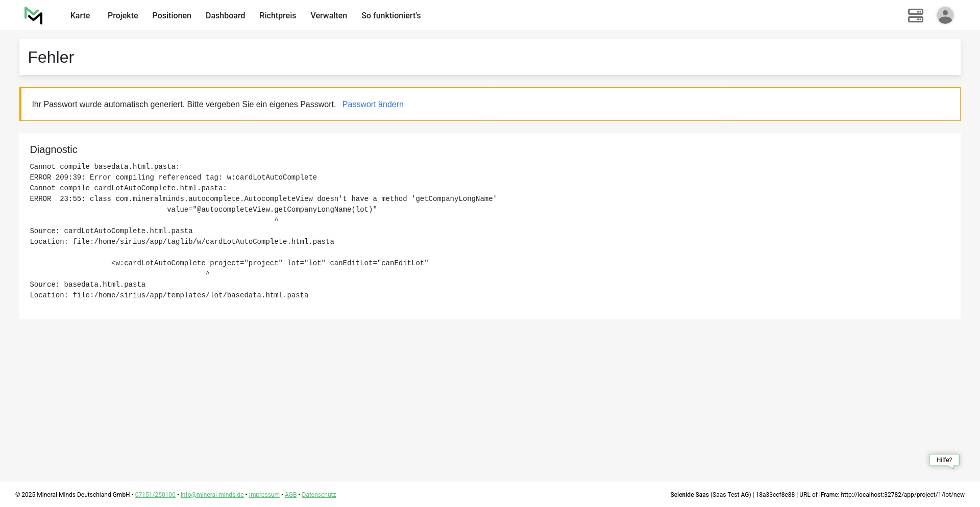Go to Projekte in the navigation
The width and height of the screenshot is (980, 507).
click(122, 16)
